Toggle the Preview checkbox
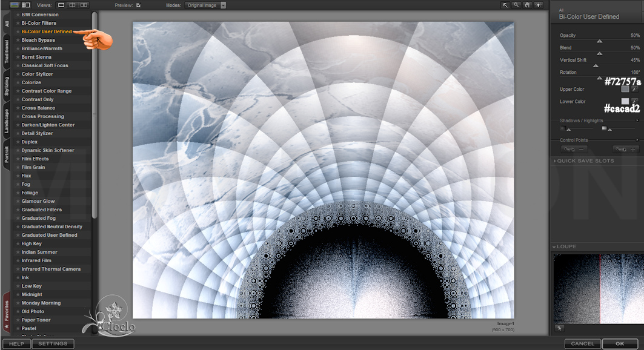The image size is (644, 350). 139,5
